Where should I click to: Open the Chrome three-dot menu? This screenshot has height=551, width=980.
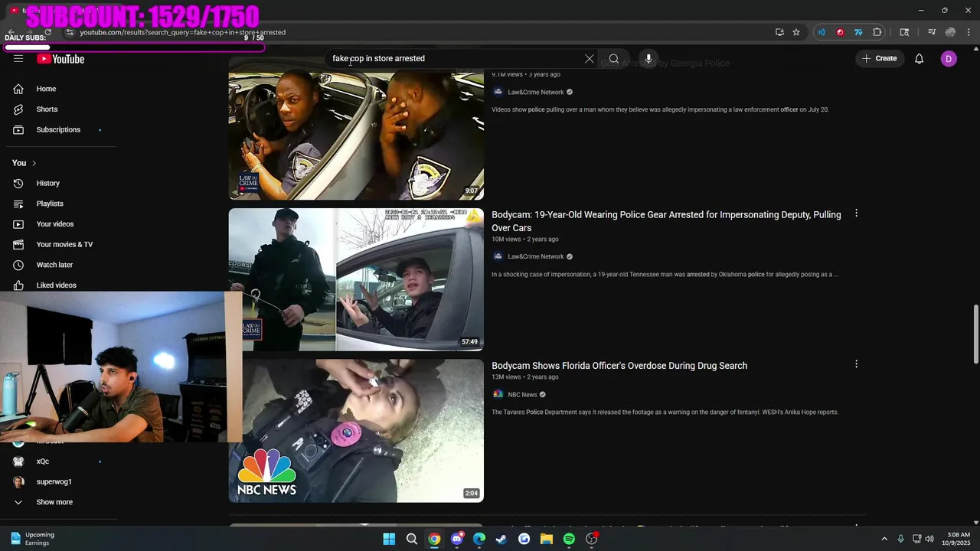[x=969, y=32]
